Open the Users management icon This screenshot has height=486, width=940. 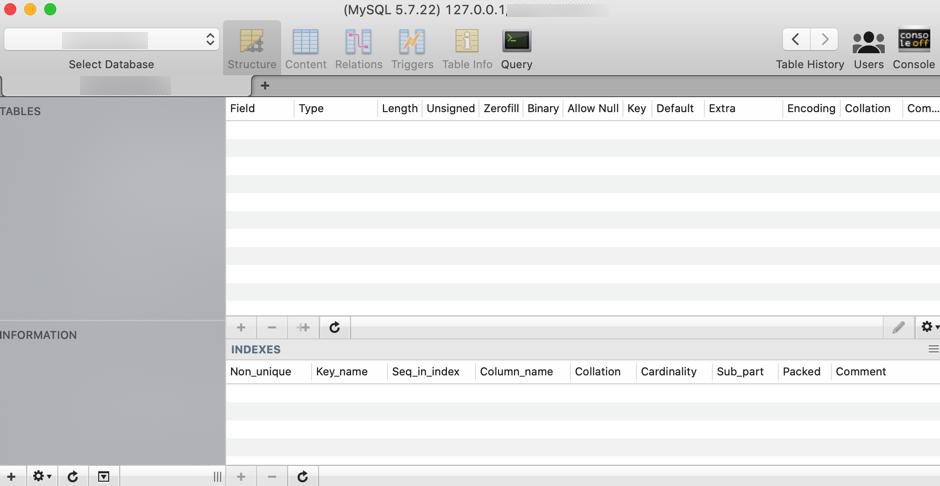(868, 48)
